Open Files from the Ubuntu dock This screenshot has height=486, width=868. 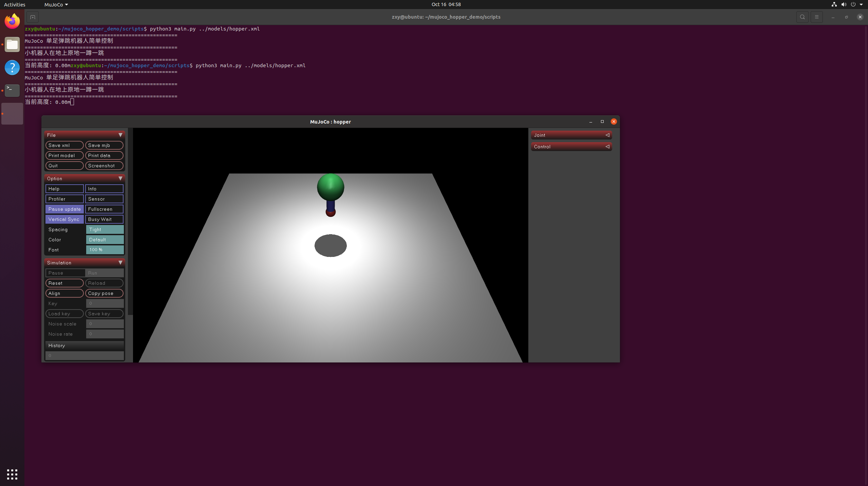pos(12,44)
